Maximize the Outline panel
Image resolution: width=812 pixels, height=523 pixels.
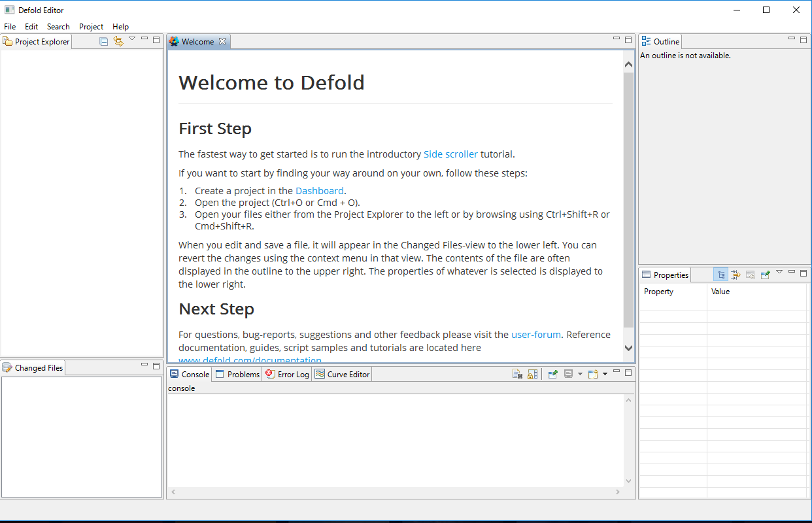coord(804,39)
